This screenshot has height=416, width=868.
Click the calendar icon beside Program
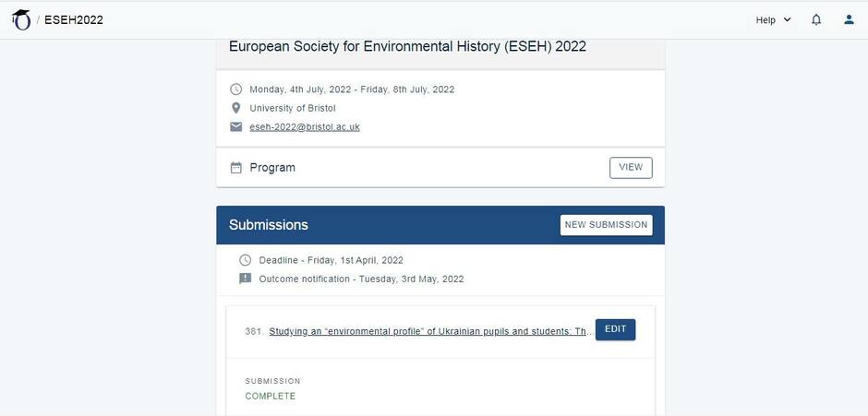click(x=235, y=168)
